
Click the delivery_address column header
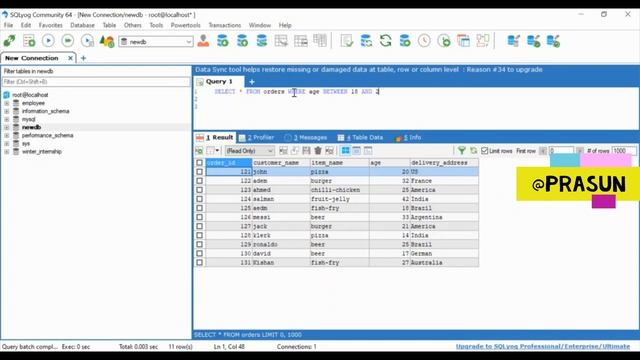coord(444,162)
